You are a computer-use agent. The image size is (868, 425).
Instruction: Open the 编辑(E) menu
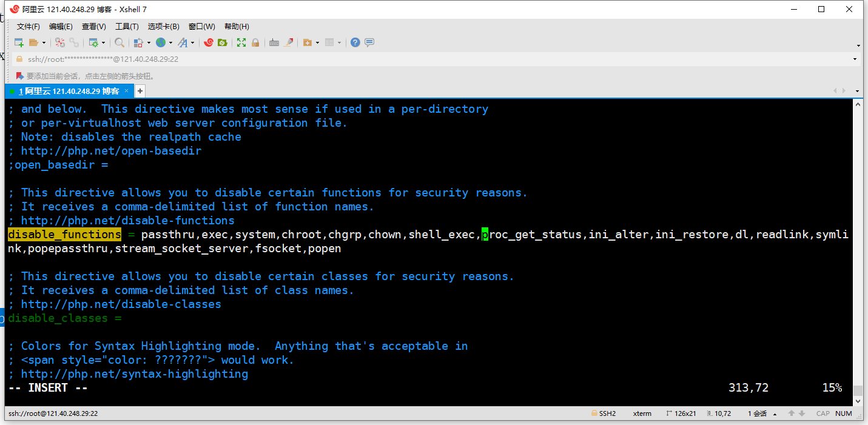coord(61,27)
